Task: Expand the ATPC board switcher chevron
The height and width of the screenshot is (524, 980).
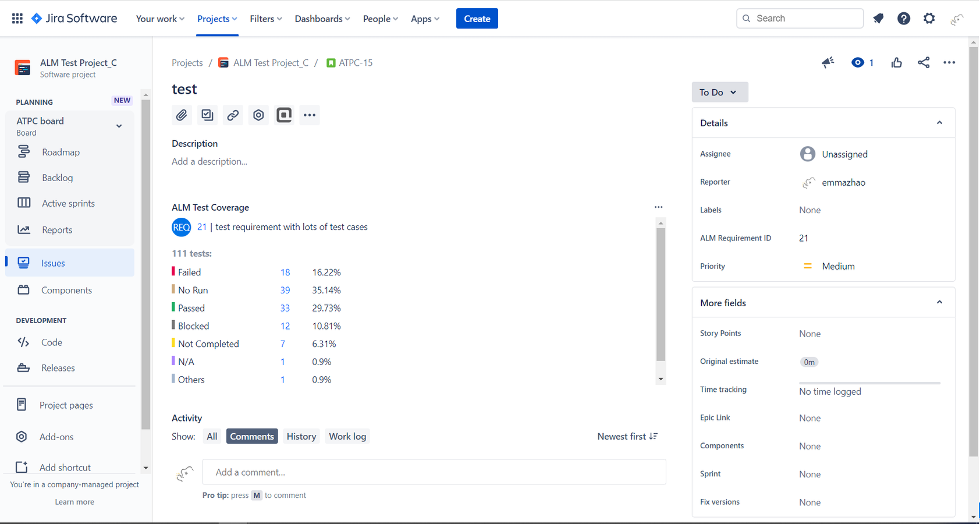Action: 119,126
